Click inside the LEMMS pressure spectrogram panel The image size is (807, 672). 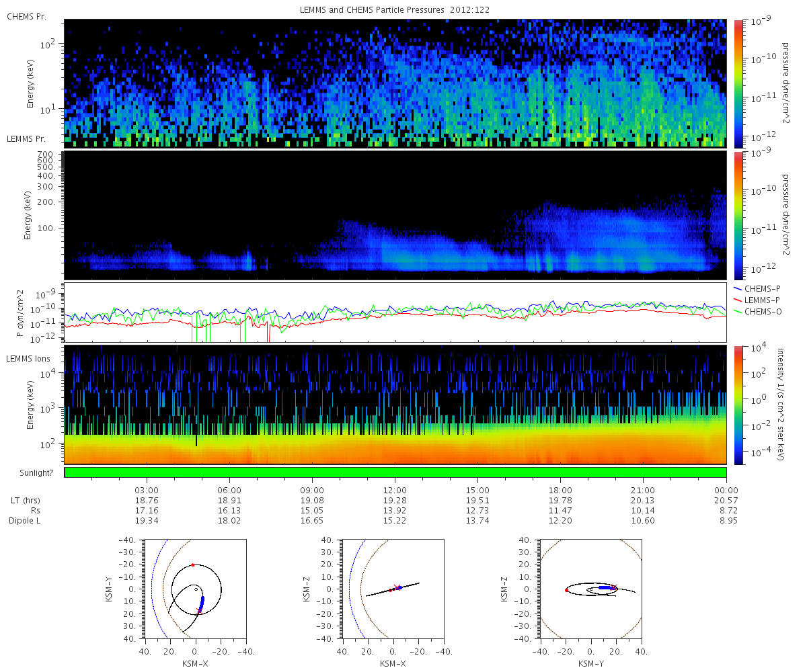(395, 216)
